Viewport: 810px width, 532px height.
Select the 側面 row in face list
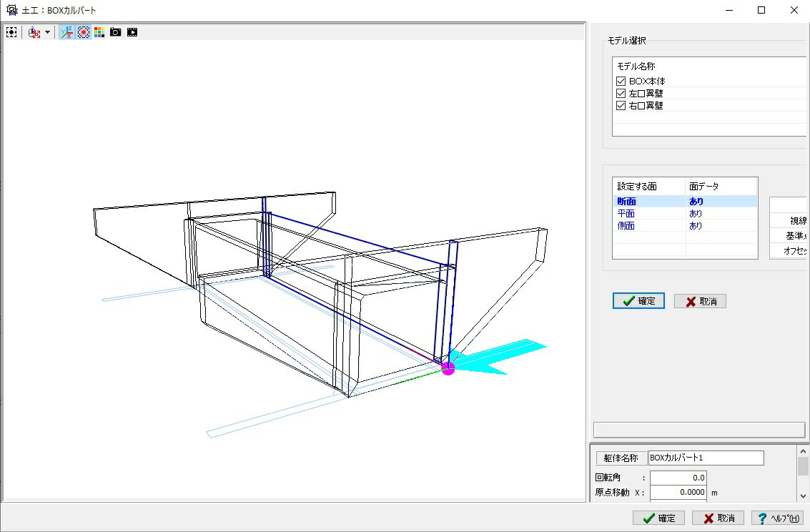pos(685,226)
